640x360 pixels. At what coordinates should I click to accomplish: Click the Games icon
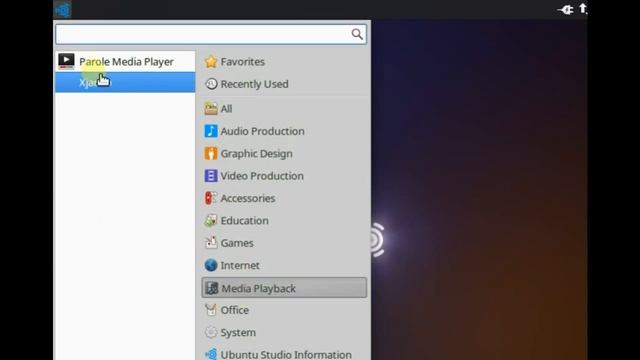tap(211, 243)
